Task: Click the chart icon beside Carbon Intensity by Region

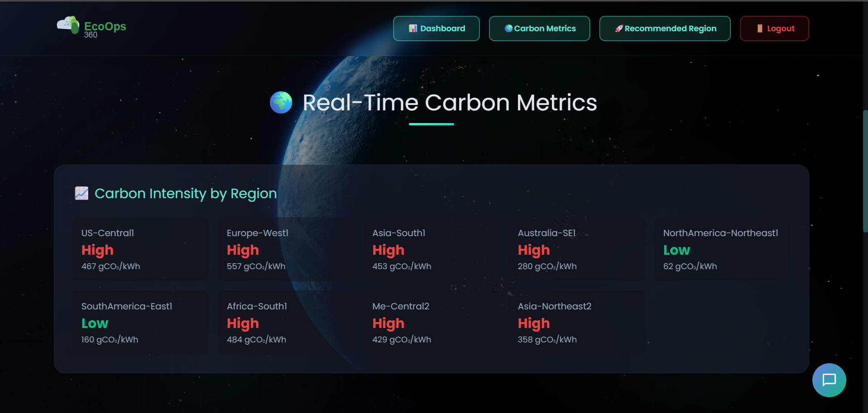Action: (81, 193)
